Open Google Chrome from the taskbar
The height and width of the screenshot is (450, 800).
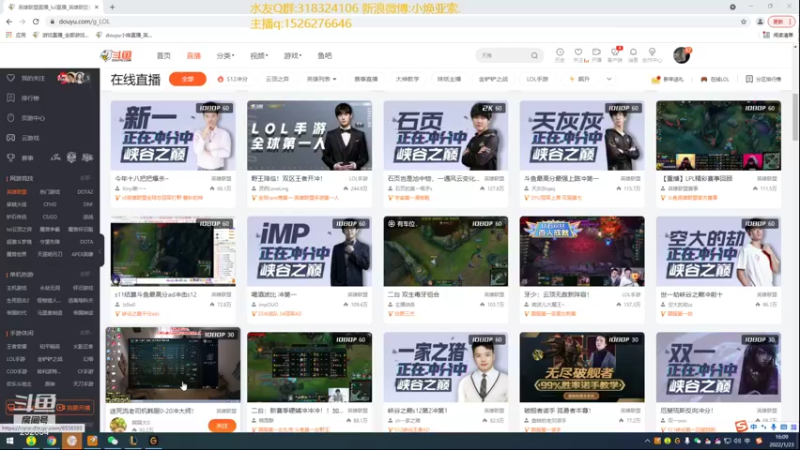tap(51, 441)
